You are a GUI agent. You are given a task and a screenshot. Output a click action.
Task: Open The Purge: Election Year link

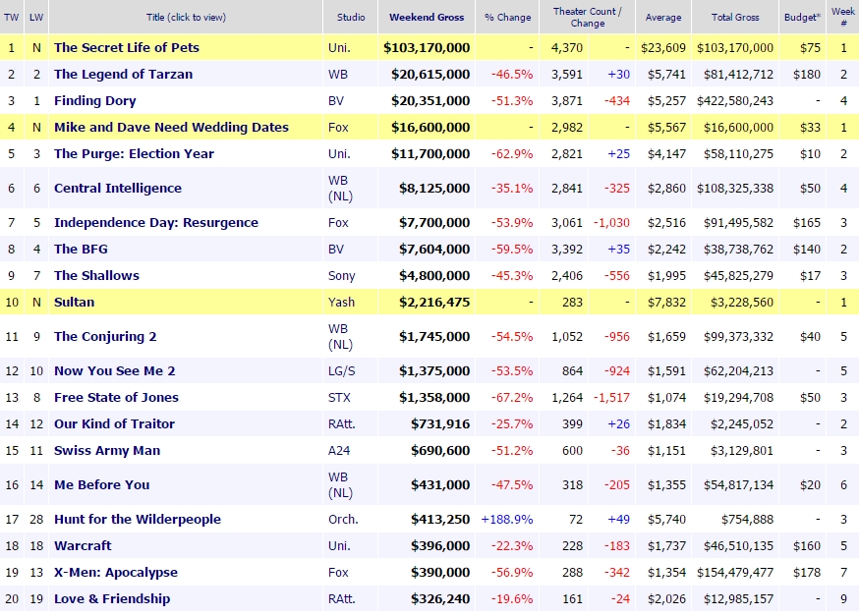click(134, 154)
